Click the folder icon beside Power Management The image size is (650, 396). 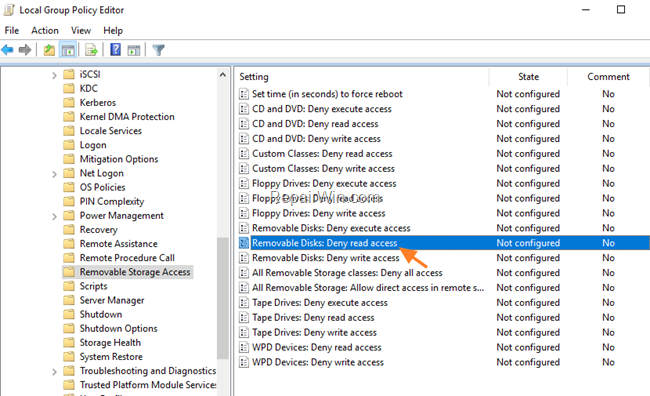[x=69, y=216]
